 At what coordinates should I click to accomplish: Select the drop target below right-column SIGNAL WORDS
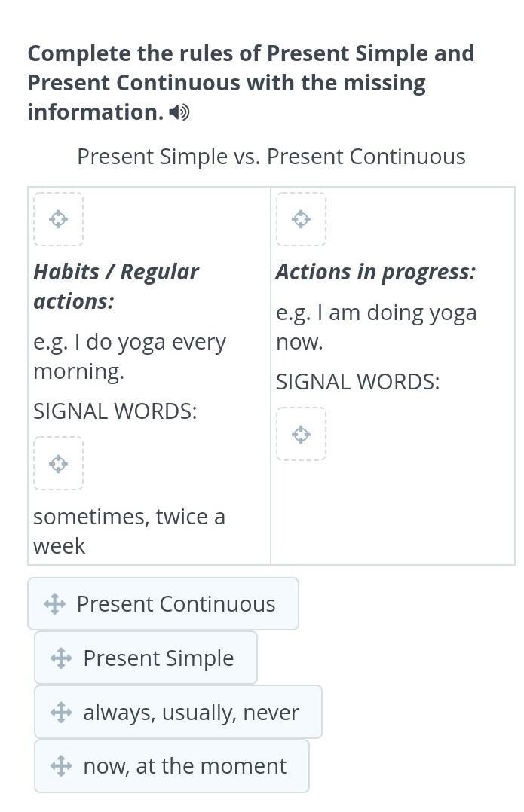301,434
